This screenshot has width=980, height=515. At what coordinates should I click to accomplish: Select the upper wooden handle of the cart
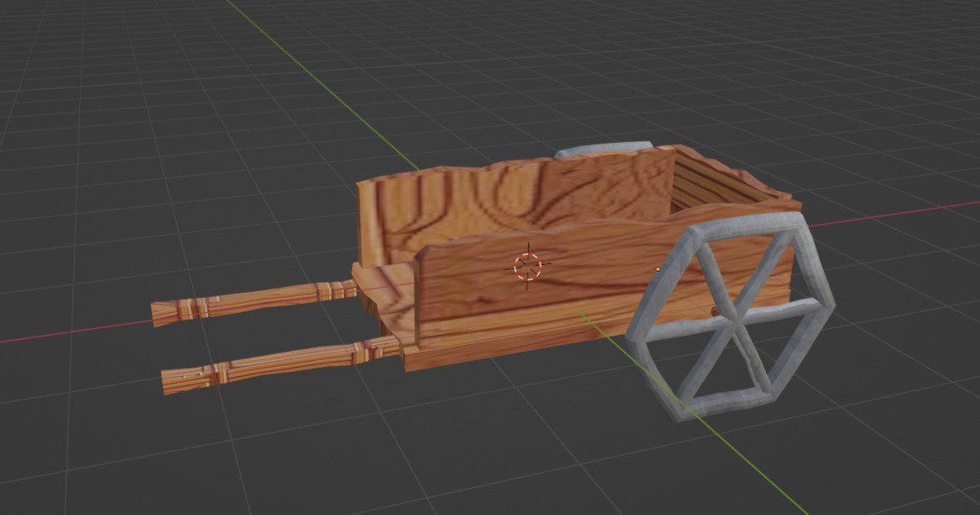pyautogui.click(x=253, y=302)
